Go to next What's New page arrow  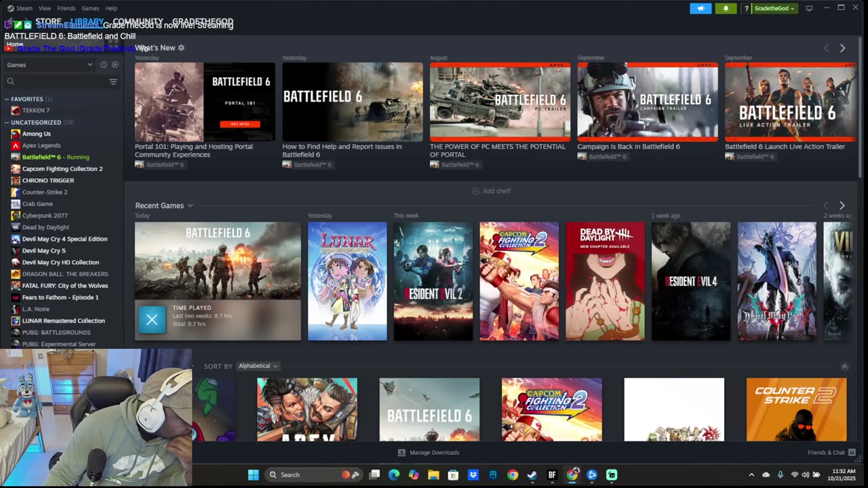pyautogui.click(x=842, y=48)
